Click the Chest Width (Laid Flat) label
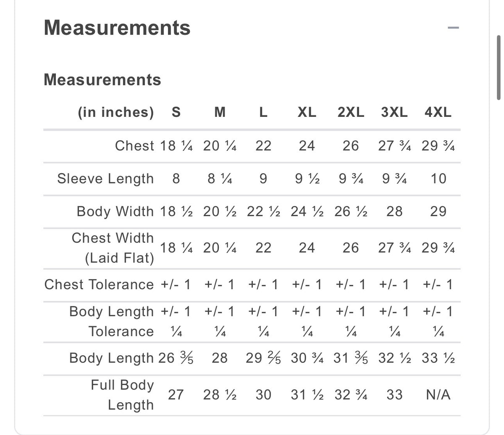Screen dimensions: 504x435 coord(113,248)
